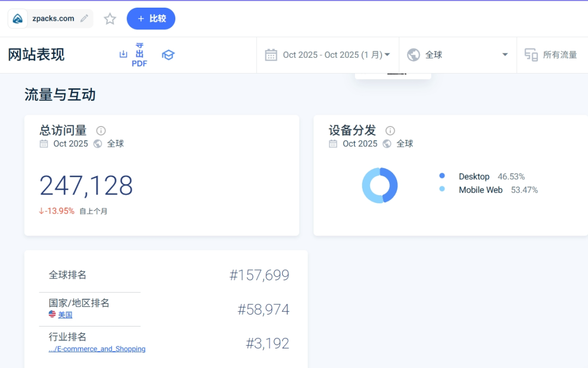Click the country rank value #58,974
Image resolution: width=588 pixels, height=368 pixels.
[x=264, y=310]
